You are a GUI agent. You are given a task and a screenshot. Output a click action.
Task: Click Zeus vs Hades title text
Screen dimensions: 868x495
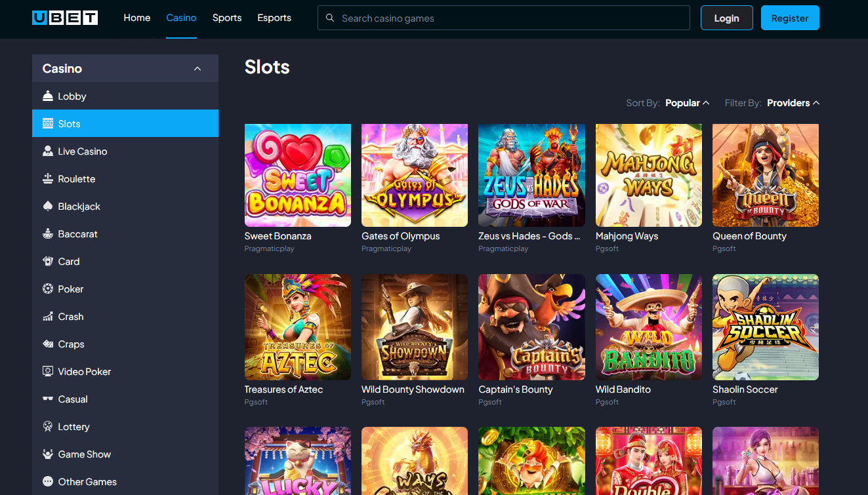tap(529, 236)
